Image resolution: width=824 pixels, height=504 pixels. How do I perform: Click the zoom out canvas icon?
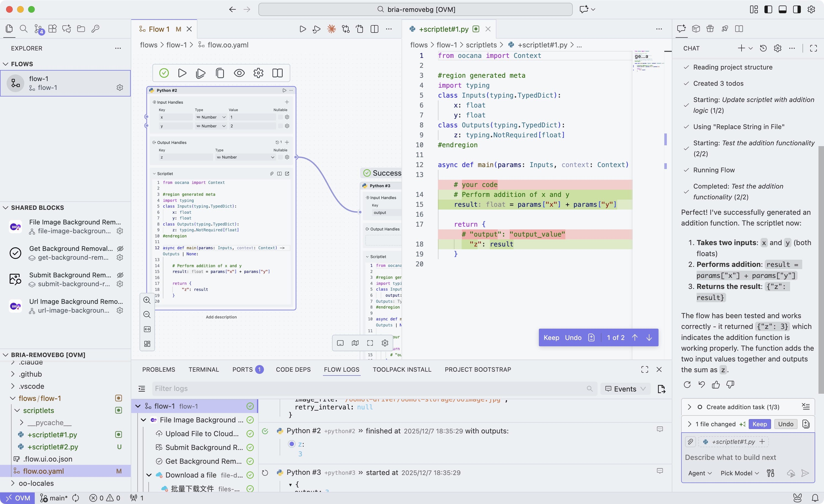[147, 315]
